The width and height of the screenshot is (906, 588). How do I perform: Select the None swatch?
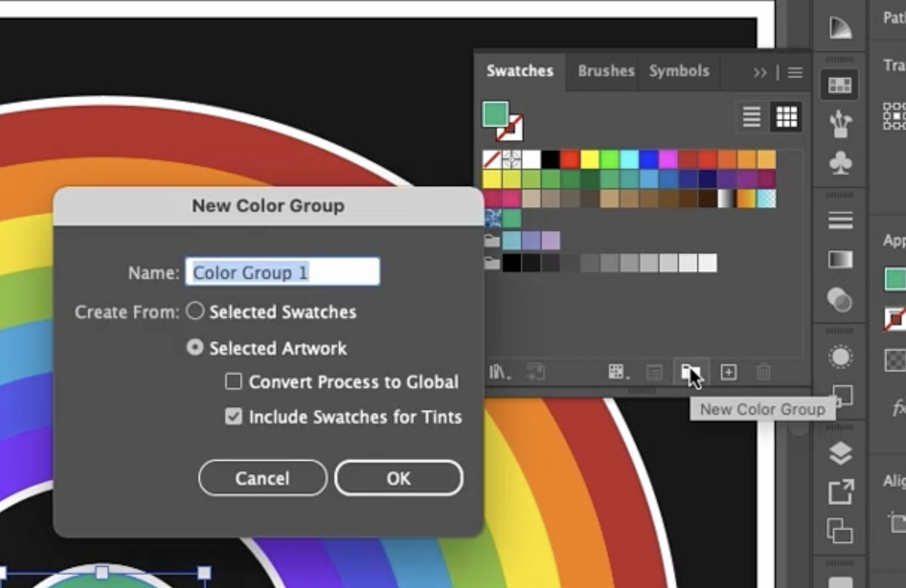pyautogui.click(x=492, y=160)
